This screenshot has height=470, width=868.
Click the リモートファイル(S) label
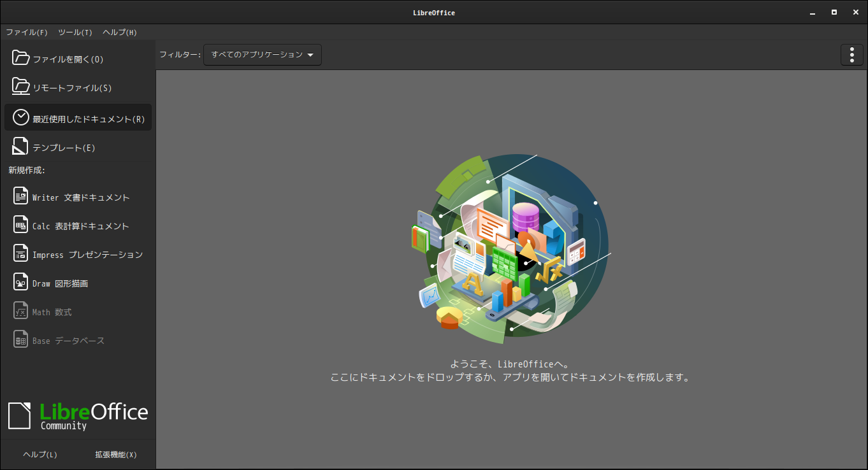(72, 88)
